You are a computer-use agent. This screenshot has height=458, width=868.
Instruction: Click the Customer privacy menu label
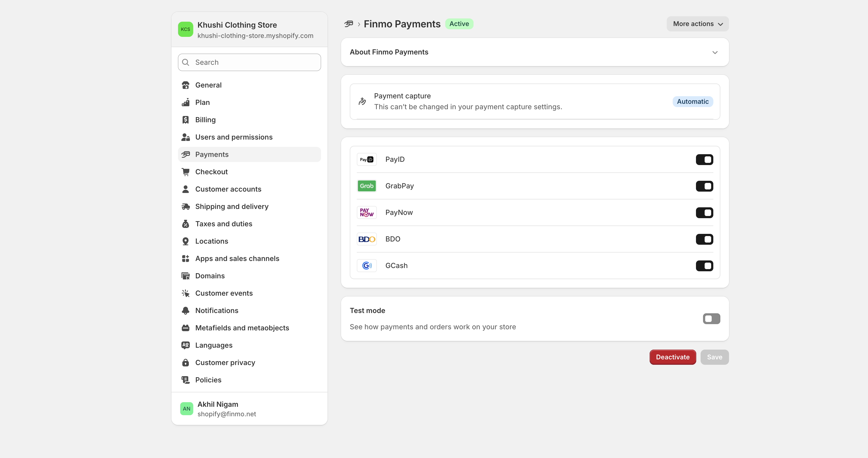[225, 363]
